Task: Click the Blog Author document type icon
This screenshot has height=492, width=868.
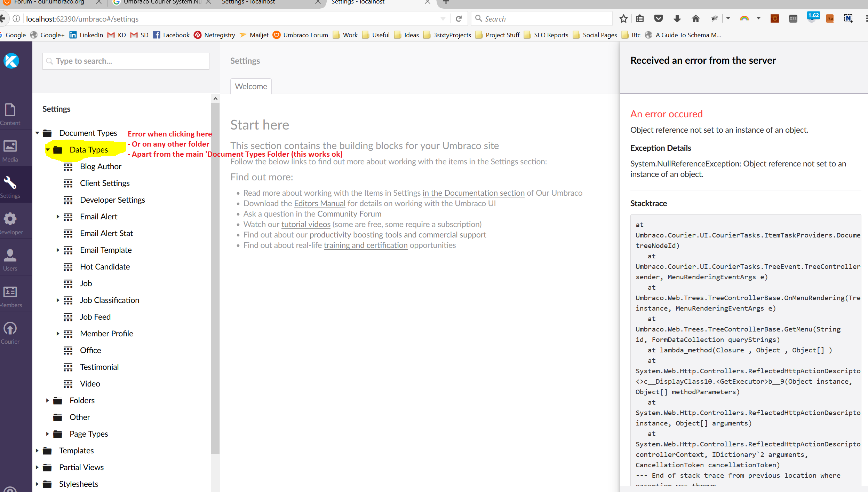Action: click(x=68, y=167)
